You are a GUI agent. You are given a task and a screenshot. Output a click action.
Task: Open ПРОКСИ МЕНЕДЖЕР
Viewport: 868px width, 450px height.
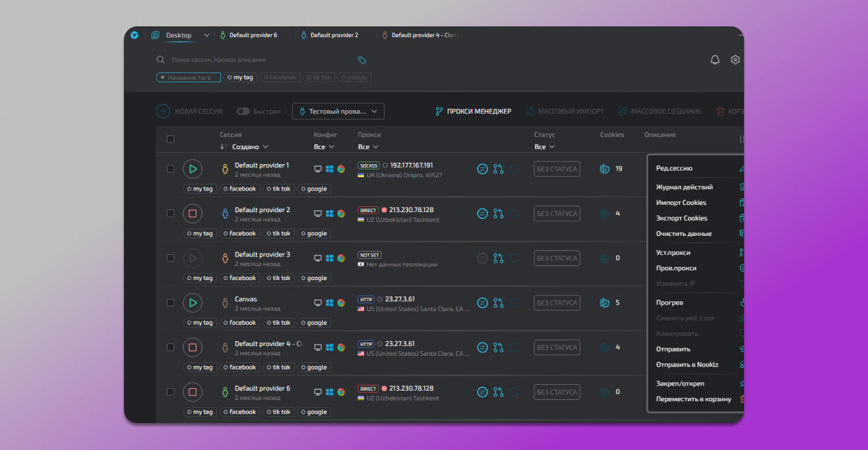click(x=473, y=111)
